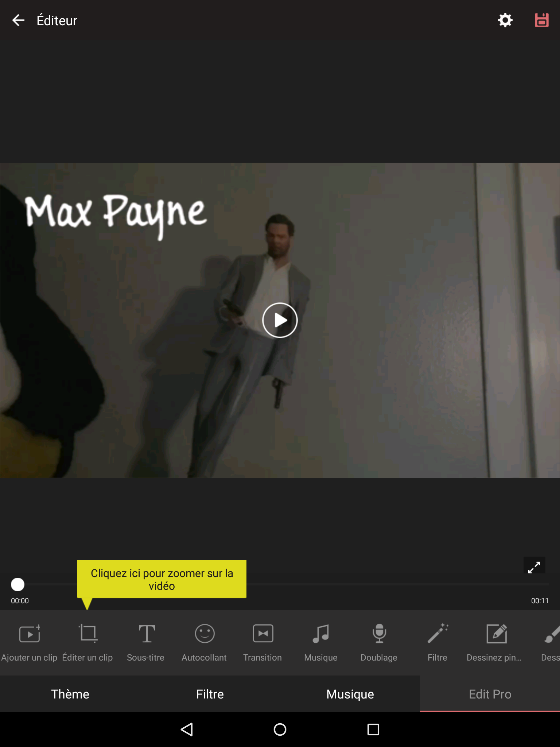This screenshot has width=560, height=747.
Task: Open the Musique note tool
Action: [x=321, y=643]
